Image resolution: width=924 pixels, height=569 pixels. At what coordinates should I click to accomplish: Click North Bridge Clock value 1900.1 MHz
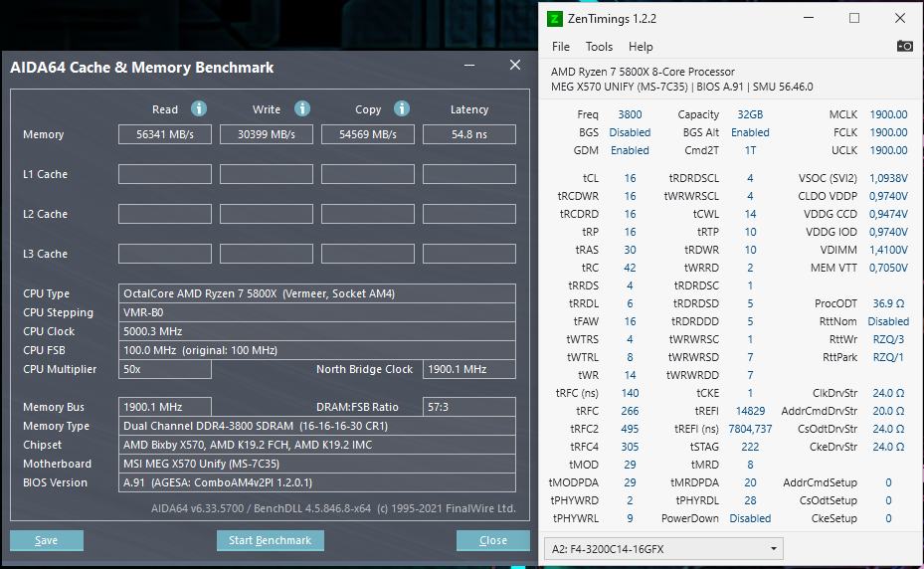click(x=469, y=369)
